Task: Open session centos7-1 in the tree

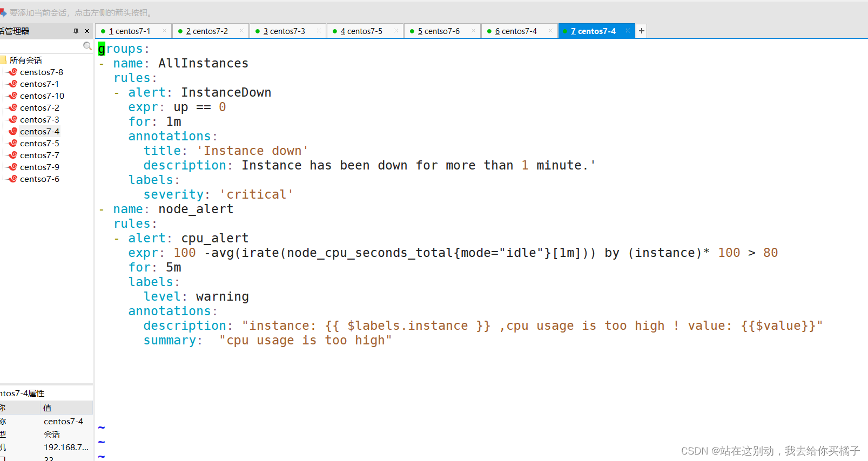Action: 39,84
